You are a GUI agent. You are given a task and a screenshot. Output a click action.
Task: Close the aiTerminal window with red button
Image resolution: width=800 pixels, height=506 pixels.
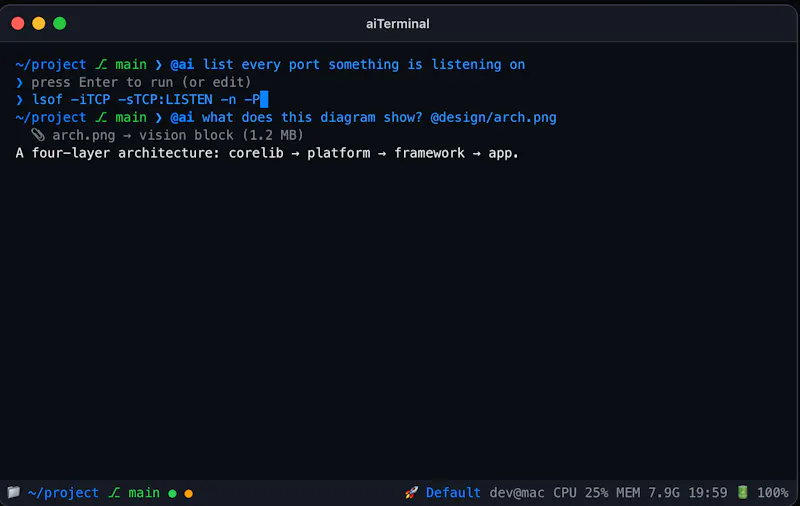coord(18,23)
